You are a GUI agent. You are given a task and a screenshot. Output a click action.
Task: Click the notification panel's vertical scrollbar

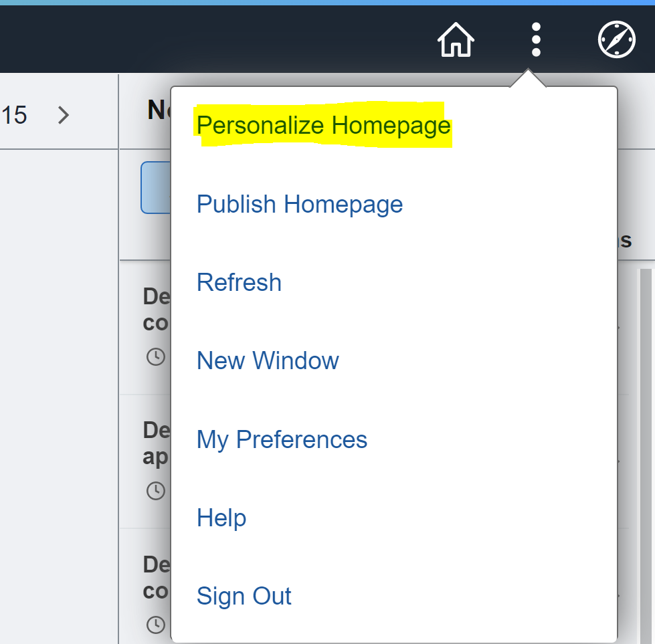646,455
